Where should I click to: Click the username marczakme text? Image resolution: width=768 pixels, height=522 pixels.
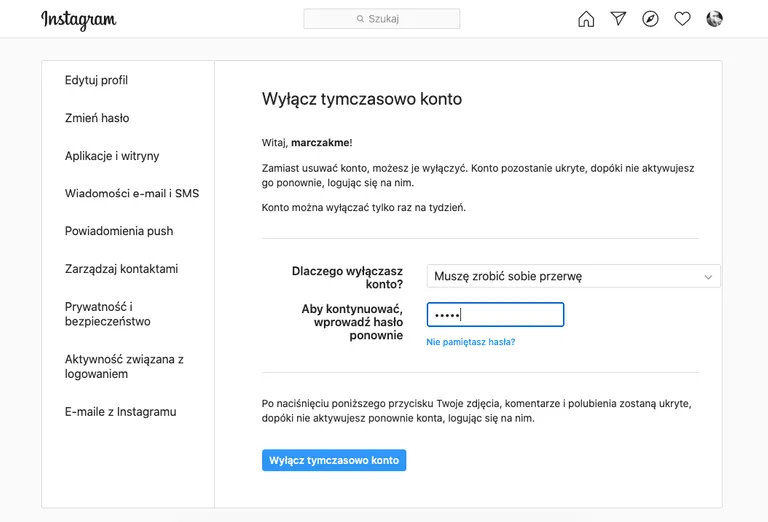point(320,142)
